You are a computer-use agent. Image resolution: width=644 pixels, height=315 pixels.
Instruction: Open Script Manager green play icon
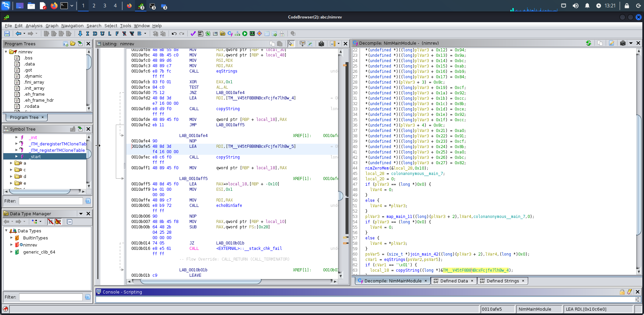[245, 34]
